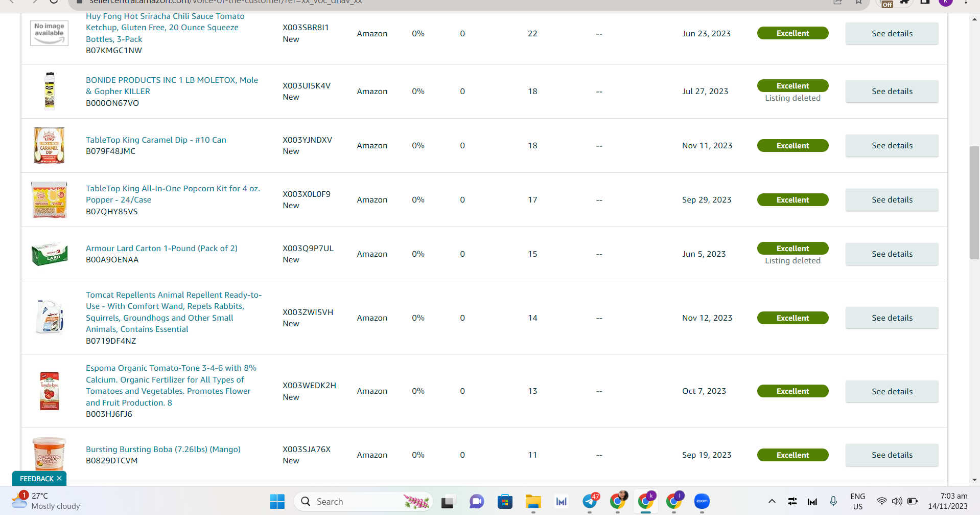Click Excellent badge for Caramel Dip row
This screenshot has width=980, height=515.
(792, 145)
